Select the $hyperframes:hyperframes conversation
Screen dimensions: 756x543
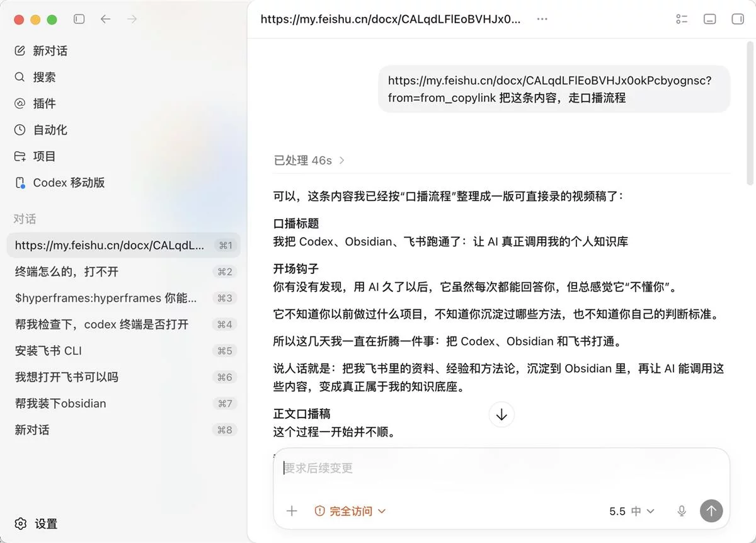(x=123, y=298)
